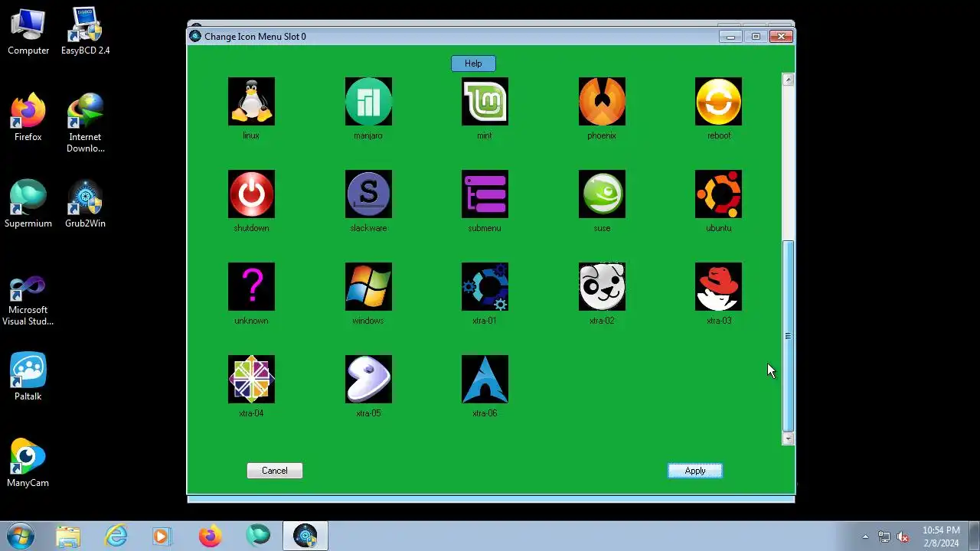Click the vertical scrollbar thumb
Viewport: 980px width, 551px height.
tap(788, 336)
